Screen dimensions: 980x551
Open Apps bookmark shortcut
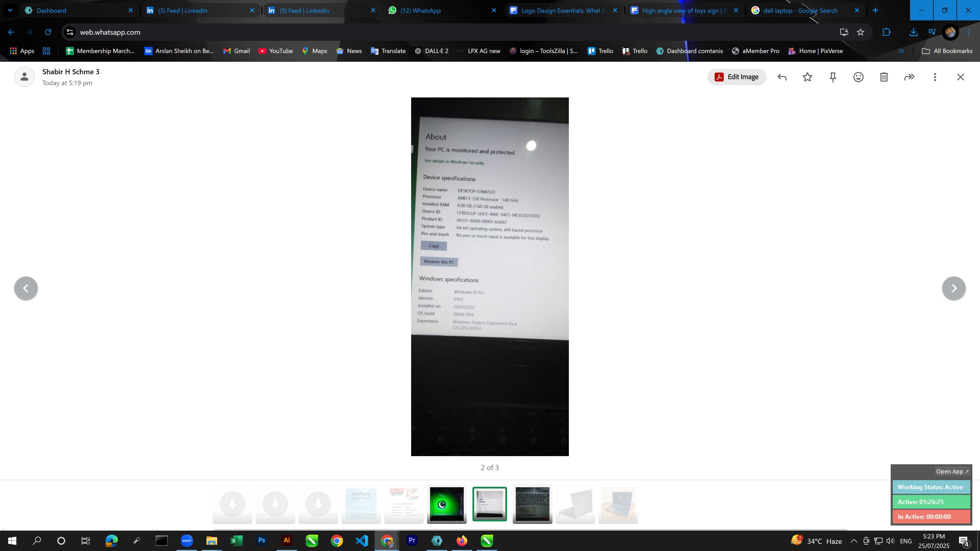point(22,51)
